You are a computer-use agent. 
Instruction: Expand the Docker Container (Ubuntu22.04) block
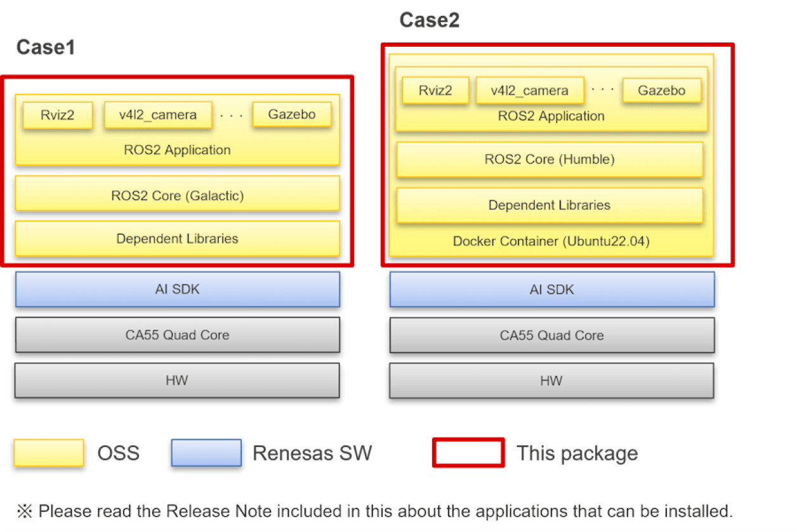click(x=550, y=242)
